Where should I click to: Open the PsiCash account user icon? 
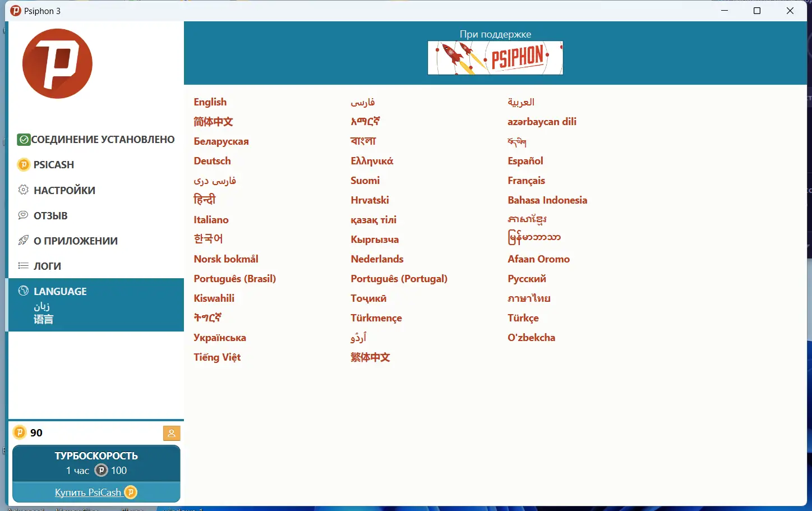tap(172, 433)
